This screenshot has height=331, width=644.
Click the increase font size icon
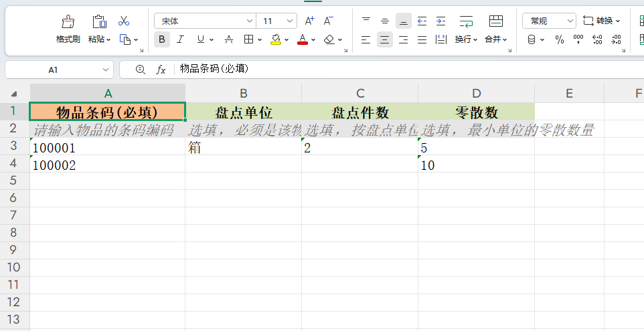(309, 21)
